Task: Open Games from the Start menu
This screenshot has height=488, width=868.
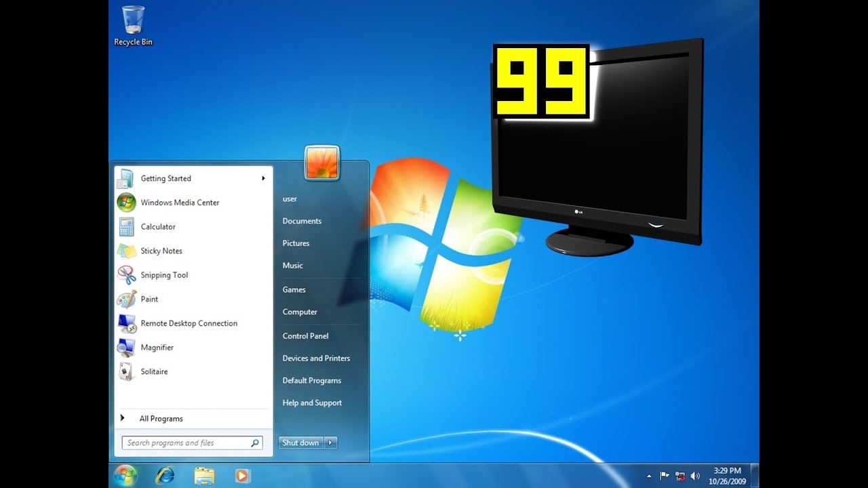Action: (294, 289)
